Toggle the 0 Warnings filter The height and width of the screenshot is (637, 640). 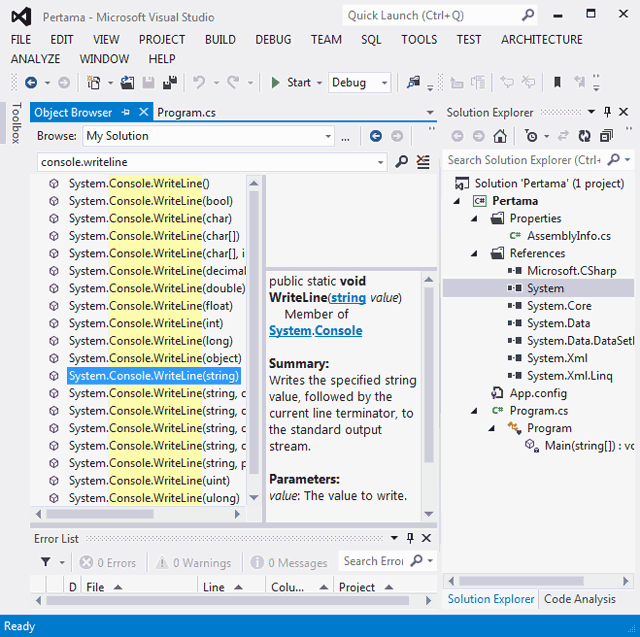tap(193, 563)
